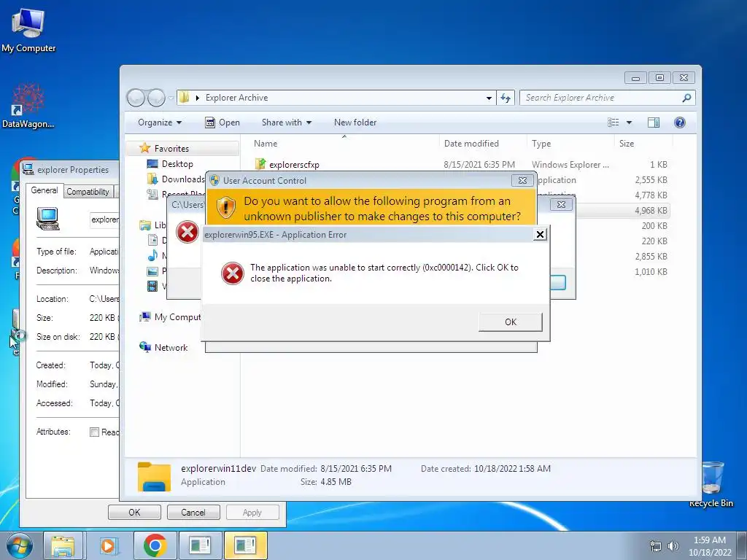The height and width of the screenshot is (560, 747).
Task: Click the search magnifier icon
Action: click(x=686, y=98)
